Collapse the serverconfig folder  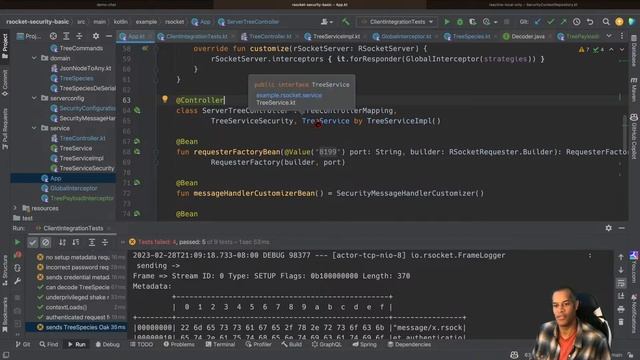(x=34, y=98)
